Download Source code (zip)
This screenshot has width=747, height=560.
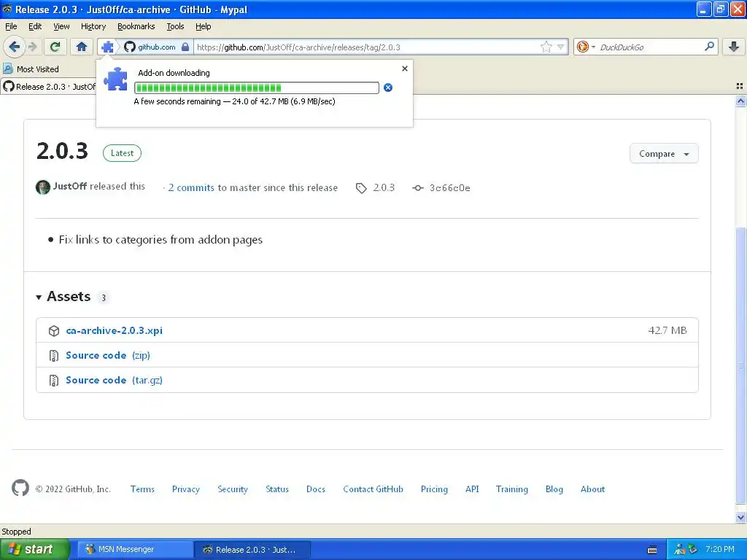[x=108, y=355]
